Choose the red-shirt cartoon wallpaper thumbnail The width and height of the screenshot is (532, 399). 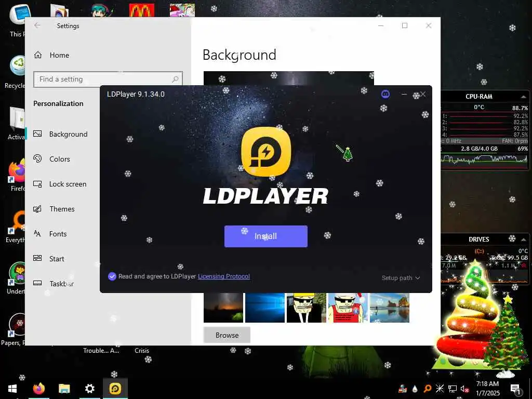(348, 308)
